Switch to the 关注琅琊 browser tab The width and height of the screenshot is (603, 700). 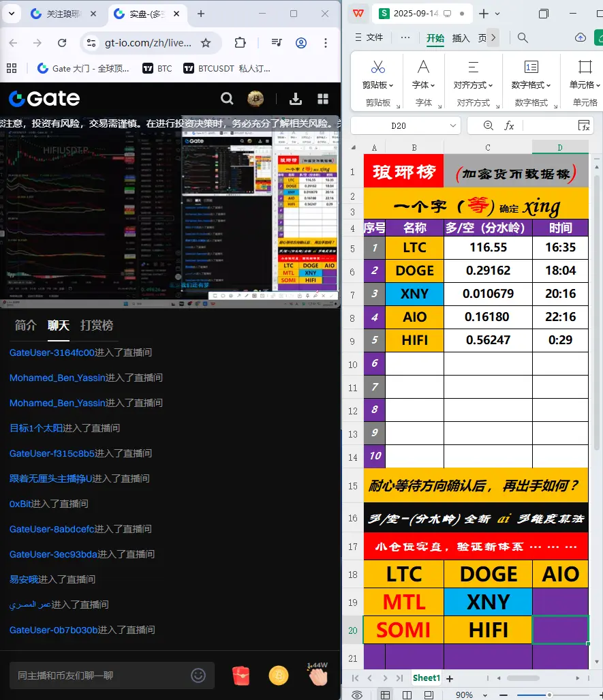tap(64, 14)
